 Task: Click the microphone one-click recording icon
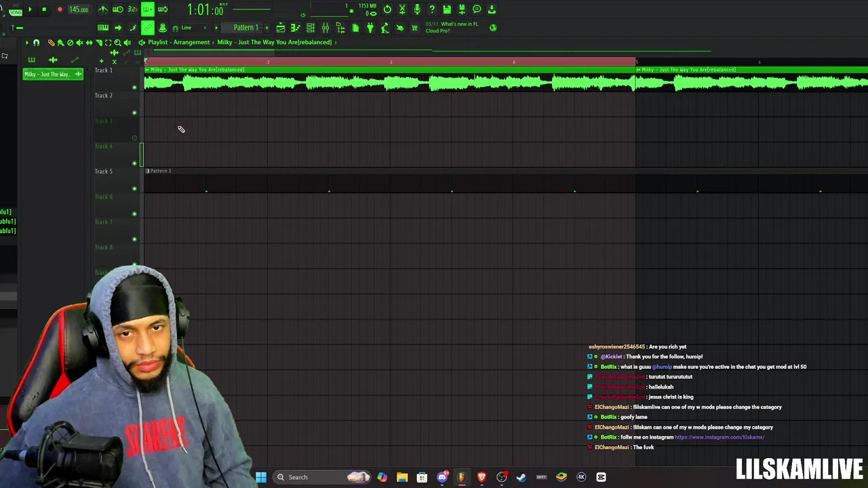point(417,9)
